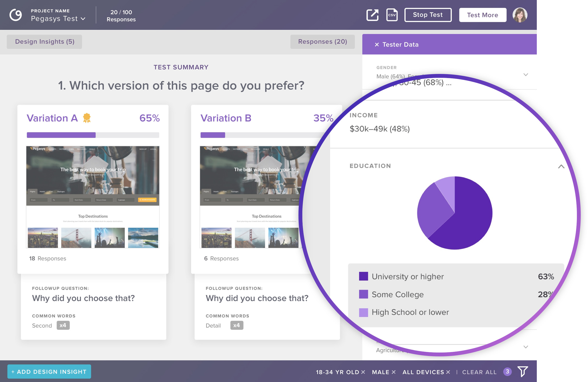The height and width of the screenshot is (382, 588).
Task: Open the user profile avatar
Action: [520, 15]
